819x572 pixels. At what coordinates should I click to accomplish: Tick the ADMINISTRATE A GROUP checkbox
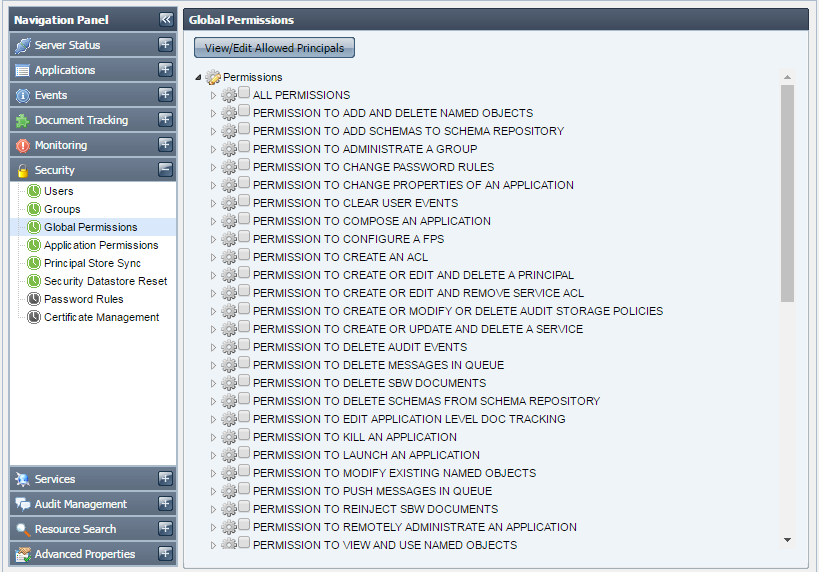coord(244,147)
